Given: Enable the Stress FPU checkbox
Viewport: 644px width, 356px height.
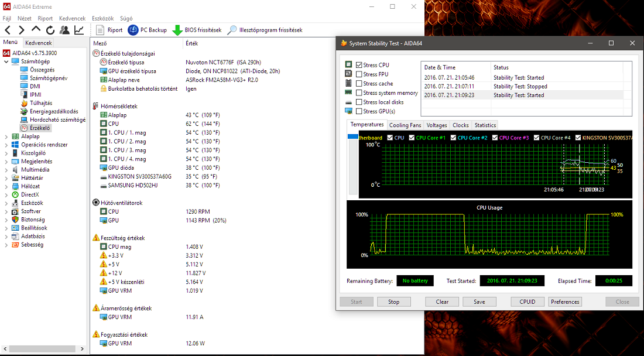Looking at the screenshot, I should coord(359,74).
